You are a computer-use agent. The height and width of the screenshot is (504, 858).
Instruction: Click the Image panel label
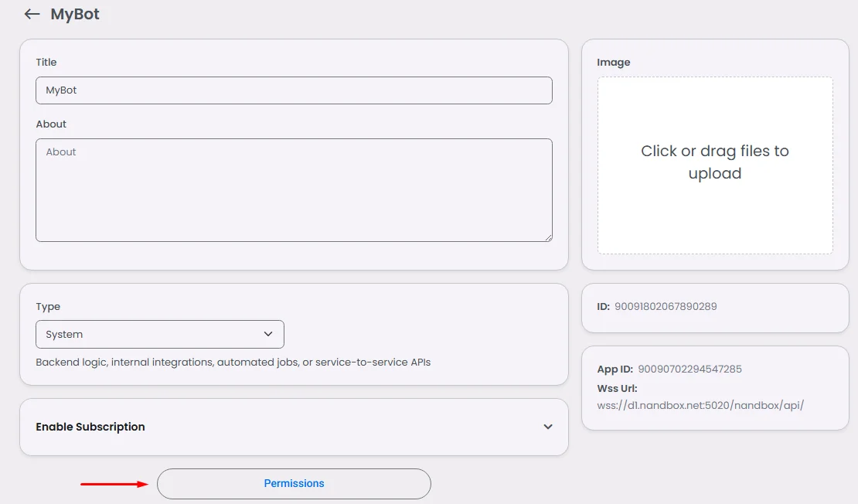pyautogui.click(x=614, y=63)
